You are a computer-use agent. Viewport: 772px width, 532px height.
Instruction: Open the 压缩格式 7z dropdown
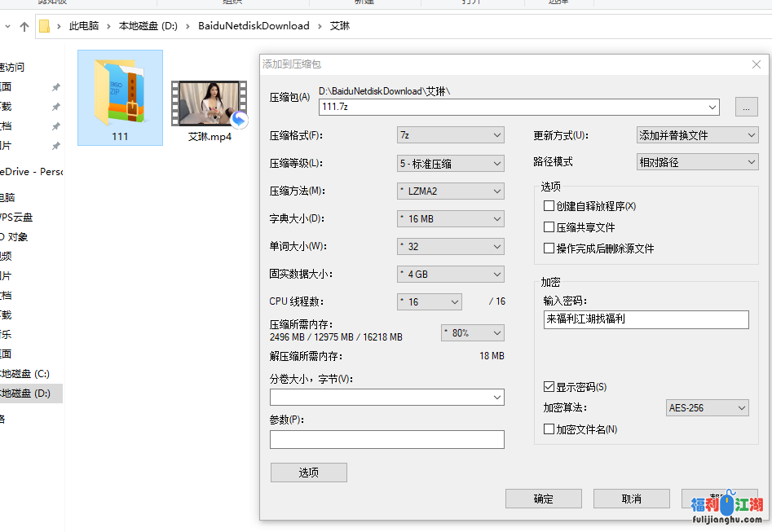[x=451, y=135]
